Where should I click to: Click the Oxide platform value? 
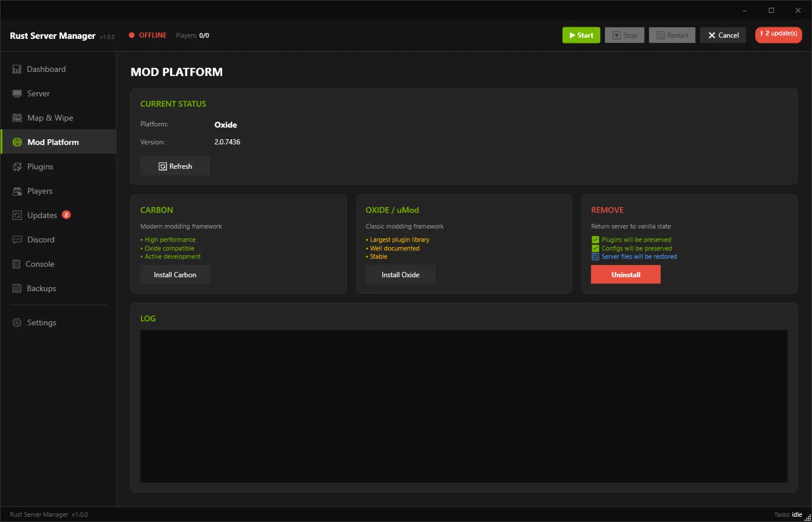[x=226, y=125]
